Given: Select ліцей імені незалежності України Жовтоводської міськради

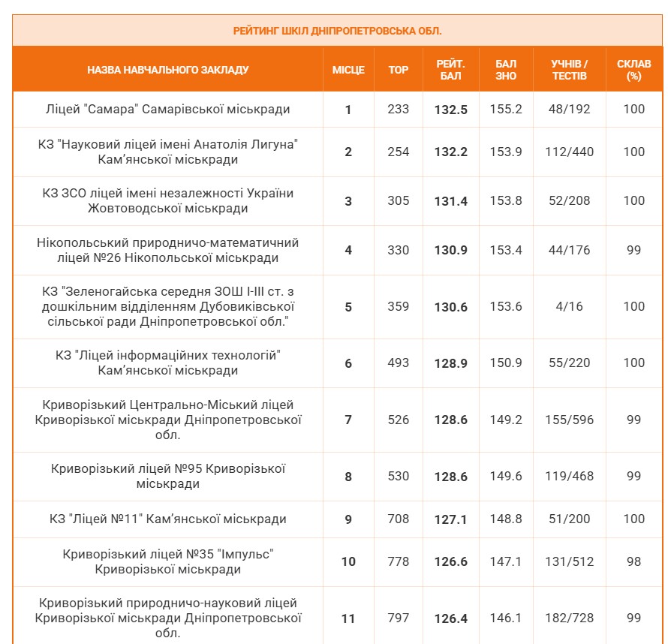Looking at the screenshot, I should tap(167, 200).
